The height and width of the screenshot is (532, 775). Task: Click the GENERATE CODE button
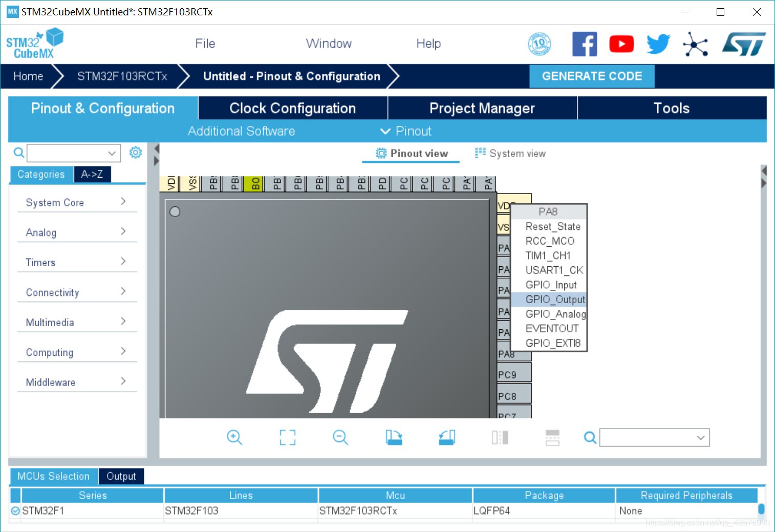click(592, 76)
